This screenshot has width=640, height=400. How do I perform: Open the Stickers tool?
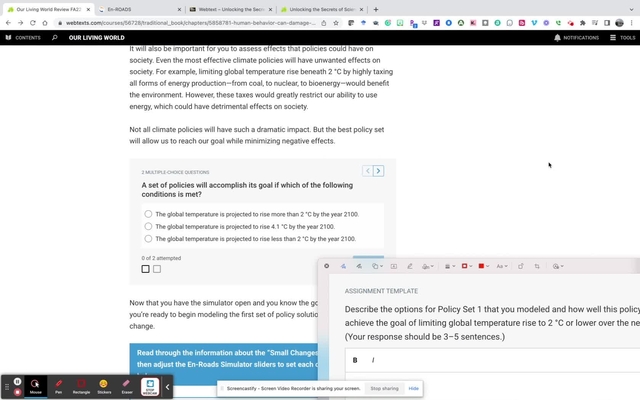click(x=104, y=385)
